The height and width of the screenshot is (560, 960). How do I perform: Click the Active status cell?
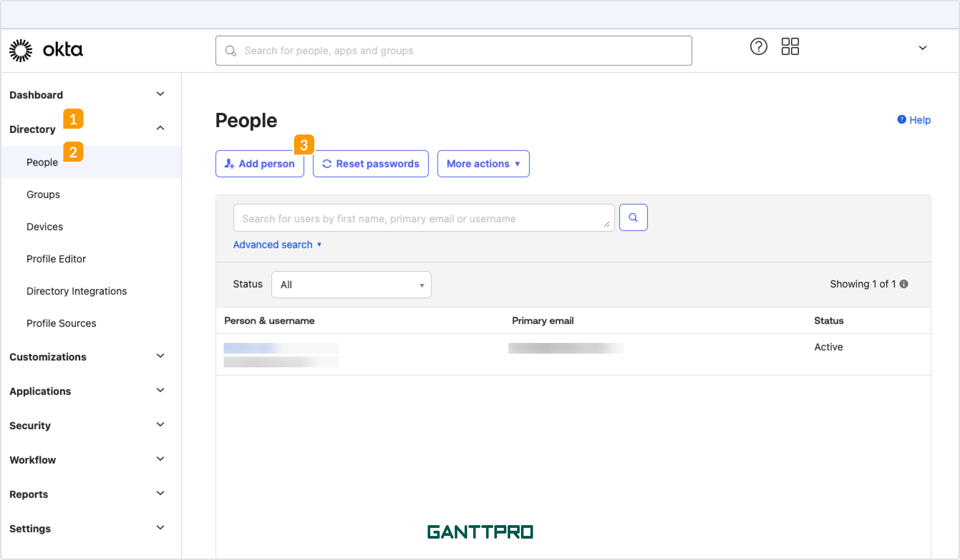click(x=828, y=347)
